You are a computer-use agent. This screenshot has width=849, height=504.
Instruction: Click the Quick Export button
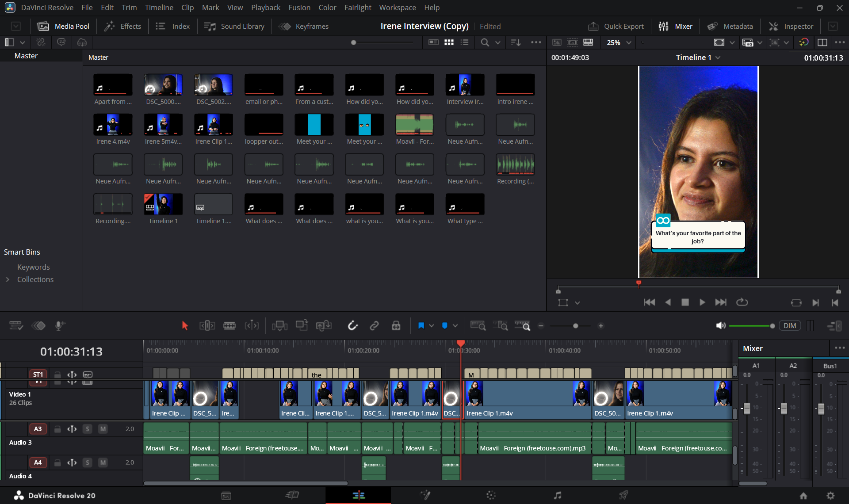click(616, 26)
